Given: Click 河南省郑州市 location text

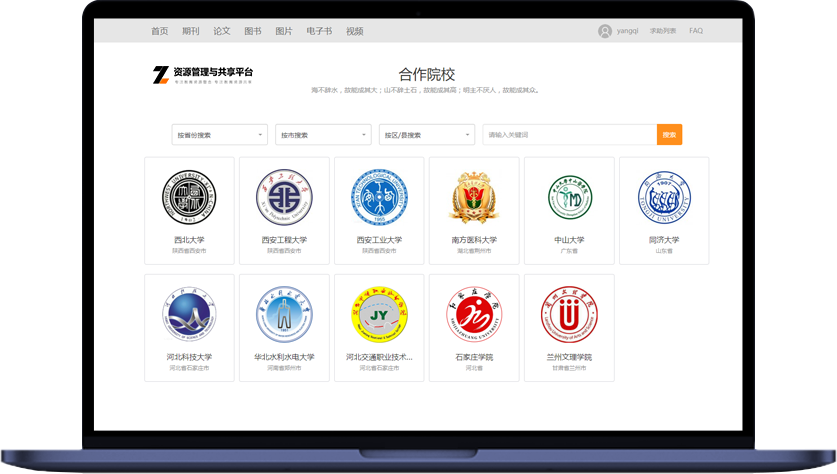Looking at the screenshot, I should point(284,368).
